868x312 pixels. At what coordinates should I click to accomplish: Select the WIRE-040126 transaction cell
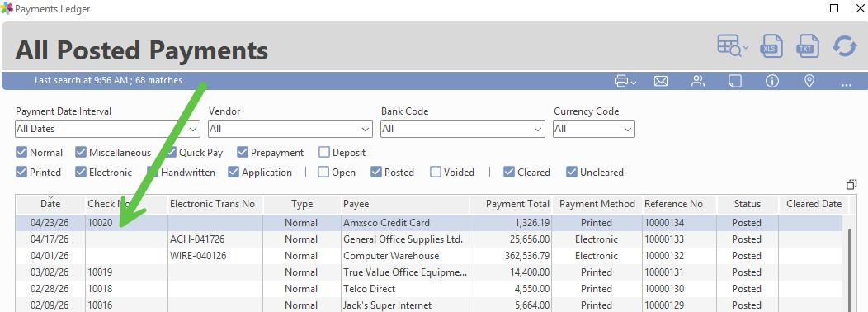(215, 256)
